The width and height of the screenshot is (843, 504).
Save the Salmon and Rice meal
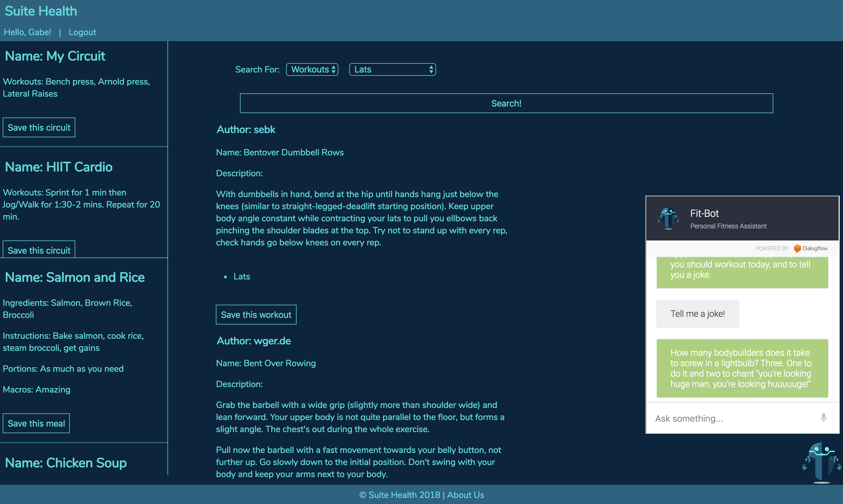point(36,423)
